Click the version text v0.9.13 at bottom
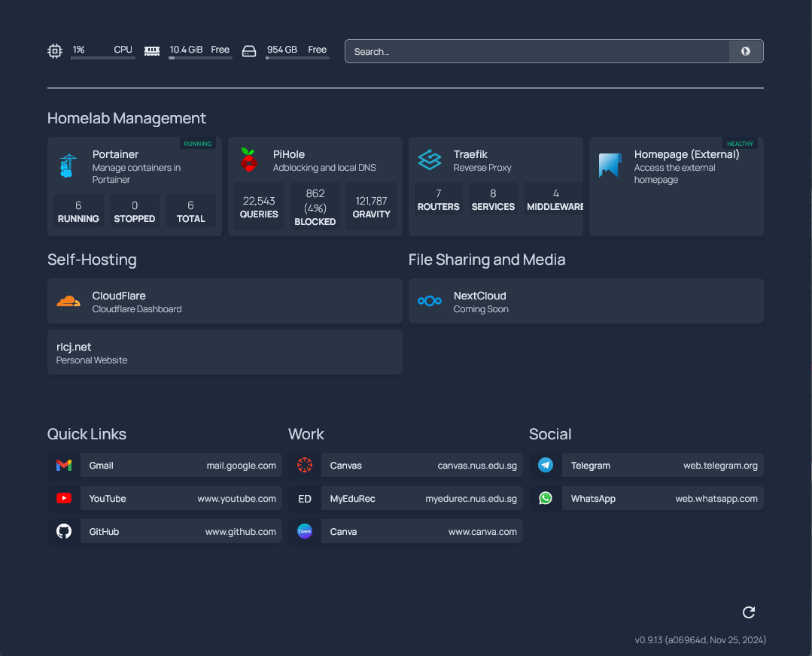Viewport: 812px width, 656px height. (700, 639)
